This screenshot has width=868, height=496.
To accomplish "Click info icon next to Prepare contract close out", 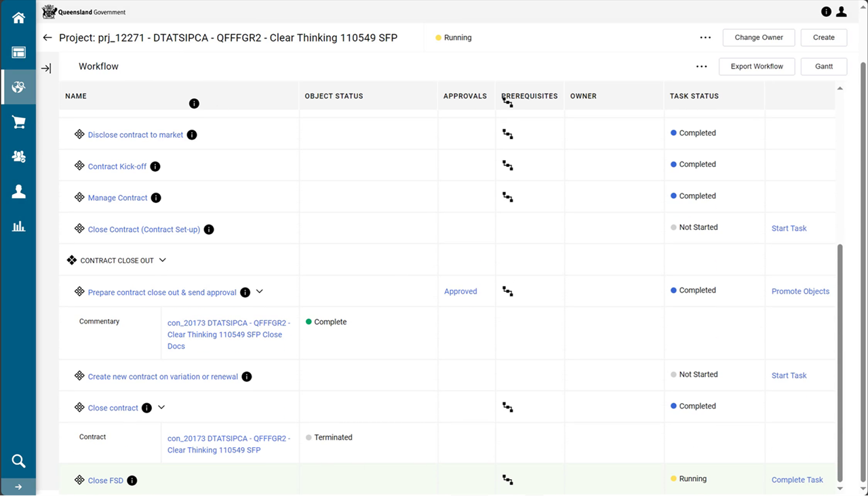I will (245, 292).
